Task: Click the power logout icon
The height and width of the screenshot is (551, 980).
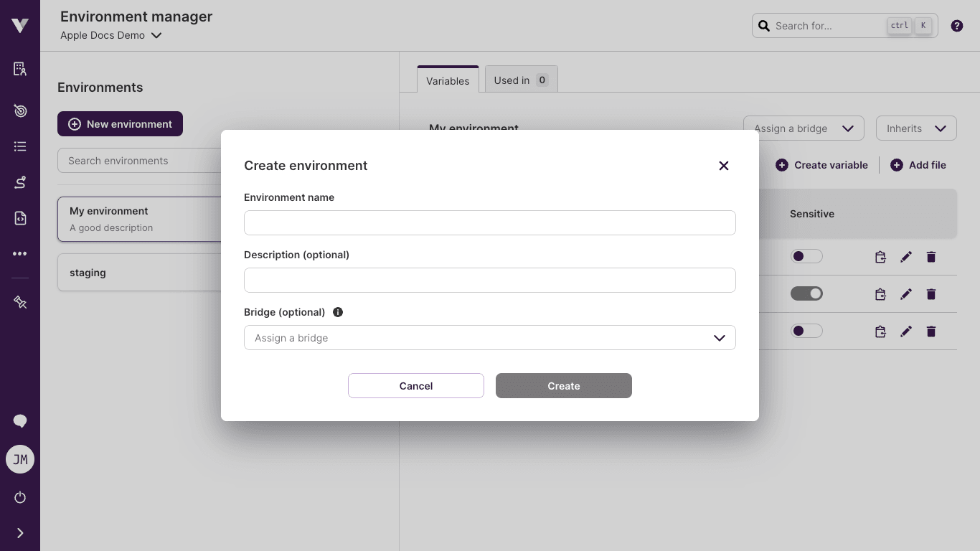Action: point(20,497)
